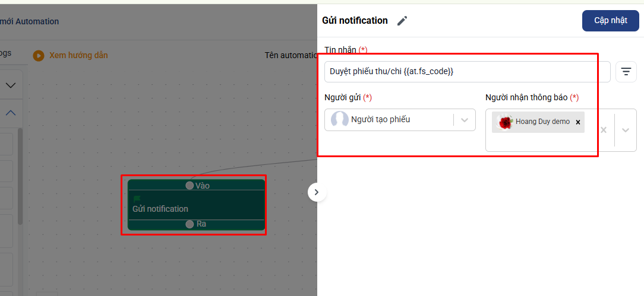The width and height of the screenshot is (644, 296).
Task: Collapse the left sidebar up-chevron section
Action: (x=11, y=113)
